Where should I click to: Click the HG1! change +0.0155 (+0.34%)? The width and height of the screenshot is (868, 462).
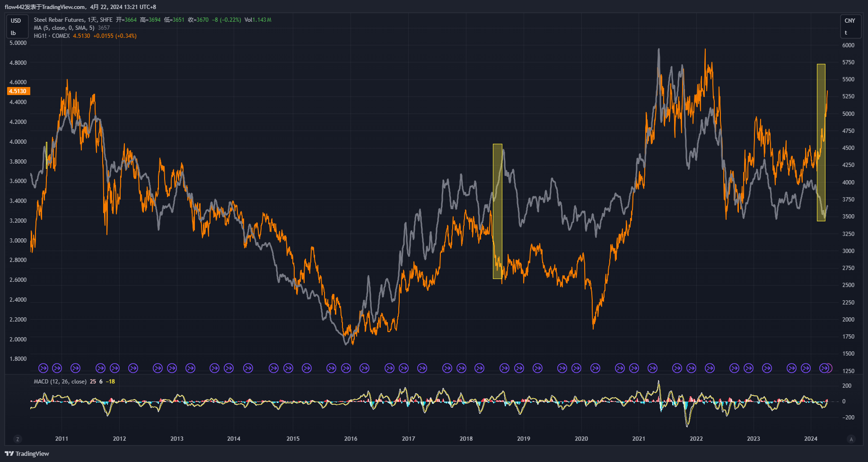pos(115,36)
